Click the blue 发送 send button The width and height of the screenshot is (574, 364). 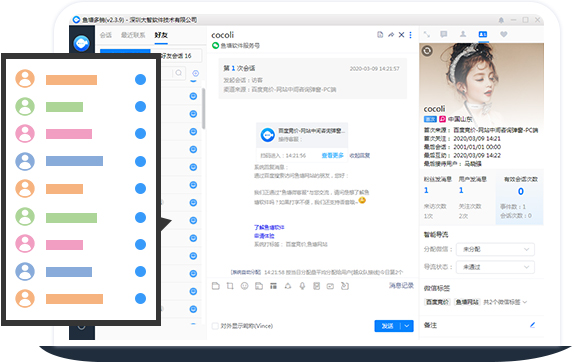(388, 326)
